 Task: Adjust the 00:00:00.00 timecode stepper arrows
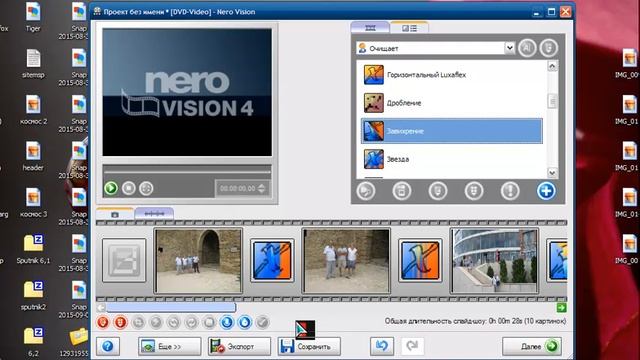tap(262, 189)
